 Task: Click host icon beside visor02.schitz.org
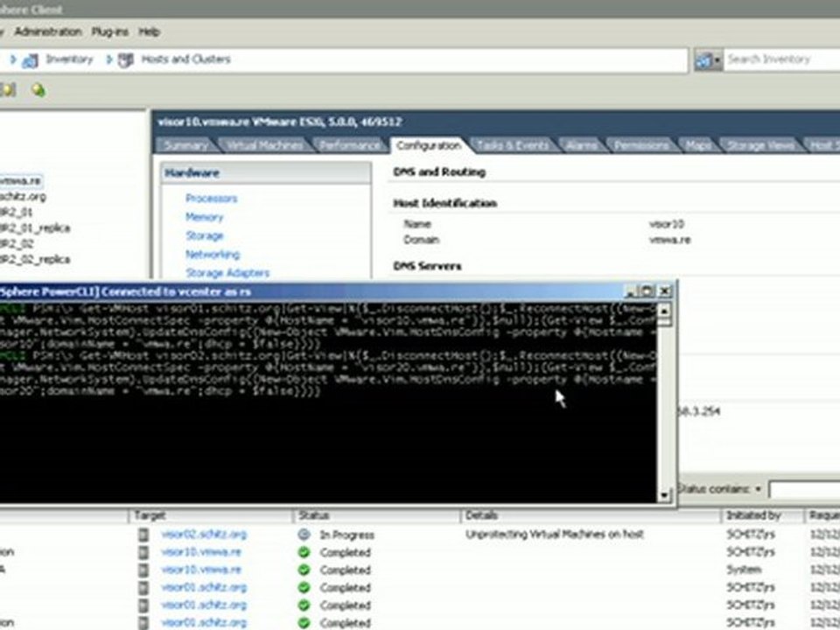(143, 535)
